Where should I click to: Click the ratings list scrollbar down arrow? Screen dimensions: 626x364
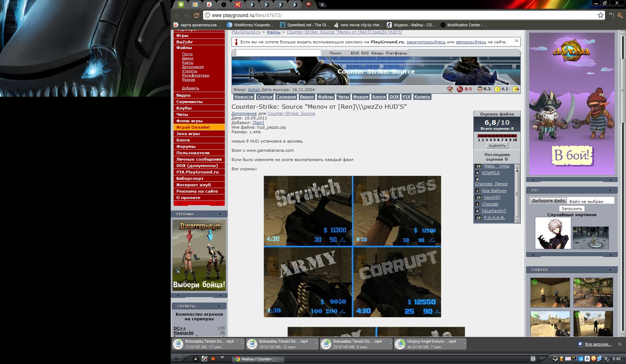(517, 220)
